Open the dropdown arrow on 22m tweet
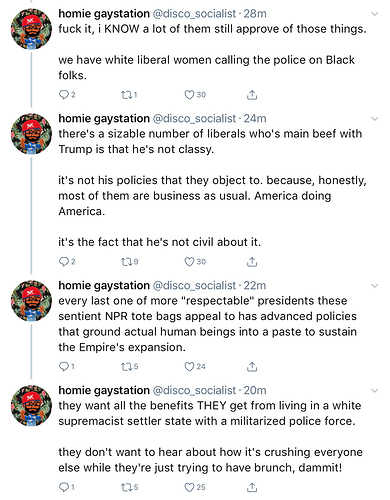This screenshot has width=390, height=500. coord(375,286)
